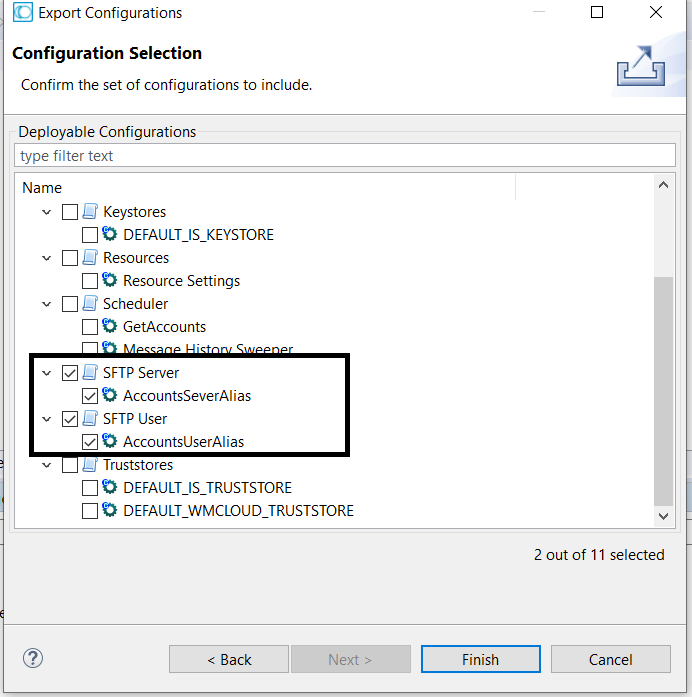This screenshot has width=692, height=697.
Task: Click the GetAccounts gear icon
Action: tap(110, 327)
